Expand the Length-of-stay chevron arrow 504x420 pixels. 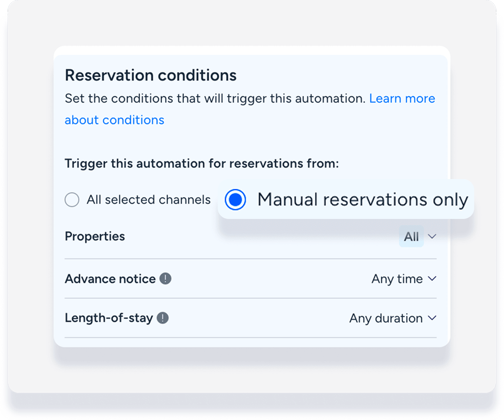pos(432,318)
